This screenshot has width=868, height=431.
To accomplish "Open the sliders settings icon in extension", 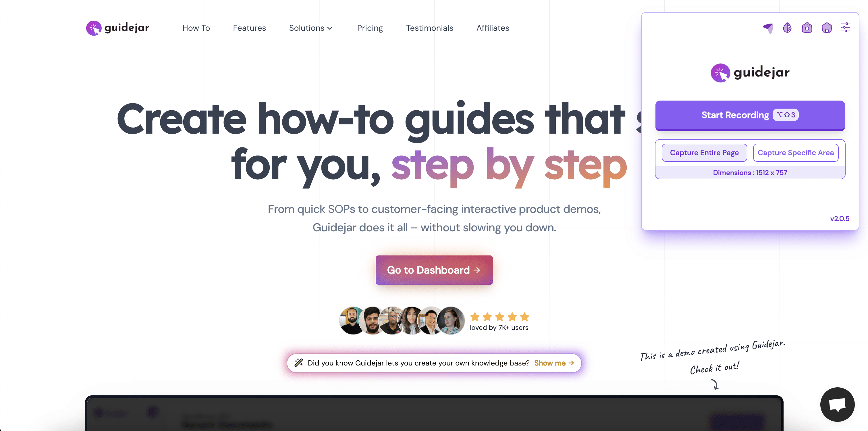I will 845,28.
